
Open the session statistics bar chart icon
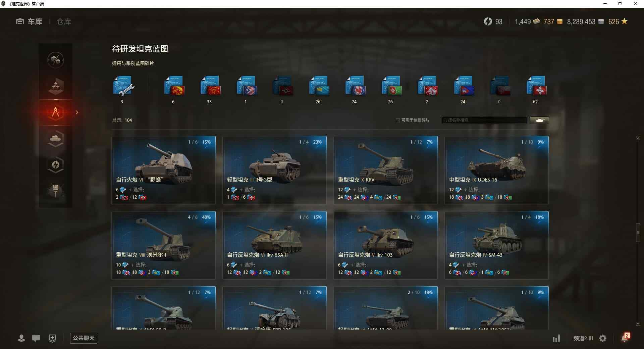556,338
